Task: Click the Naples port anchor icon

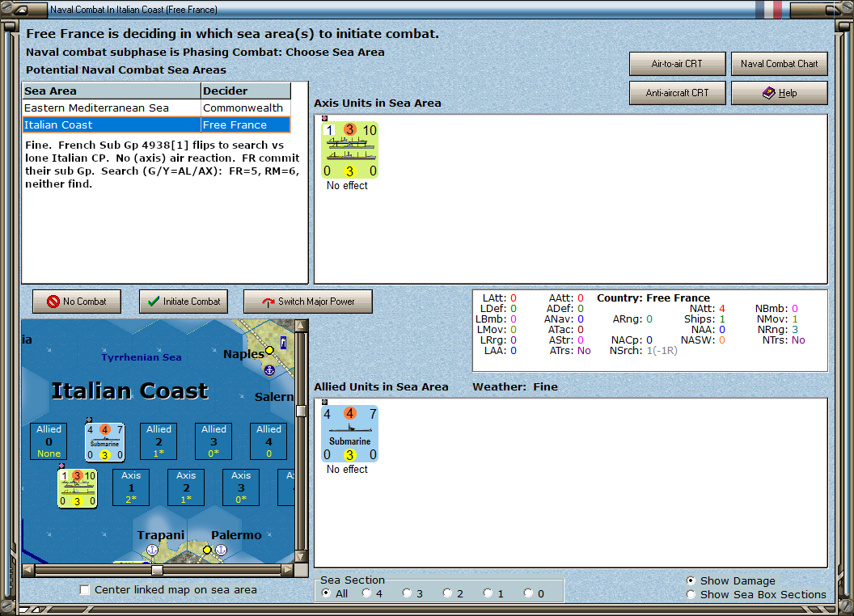Action: 269,370
